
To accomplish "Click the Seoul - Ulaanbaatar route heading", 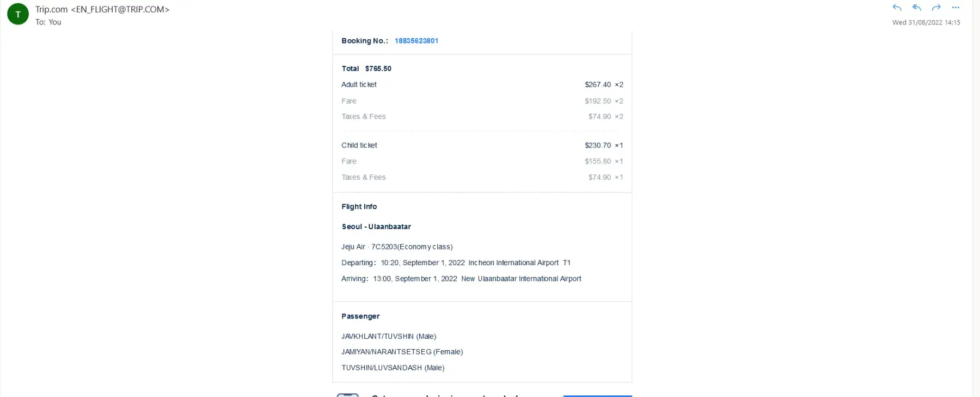I will 376,227.
